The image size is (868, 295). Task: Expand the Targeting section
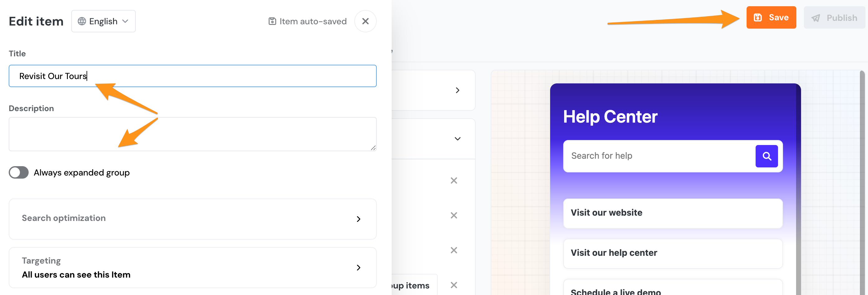(359, 268)
